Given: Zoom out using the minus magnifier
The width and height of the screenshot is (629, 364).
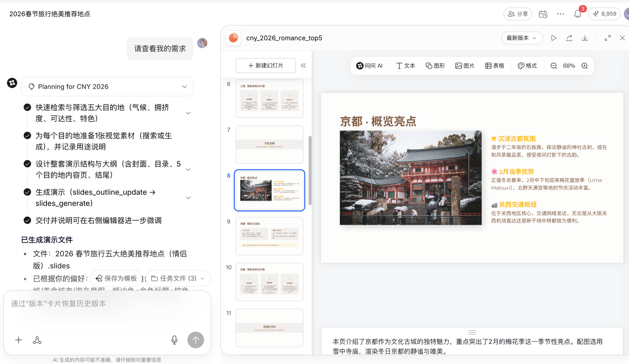Looking at the screenshot, I should tap(554, 66).
